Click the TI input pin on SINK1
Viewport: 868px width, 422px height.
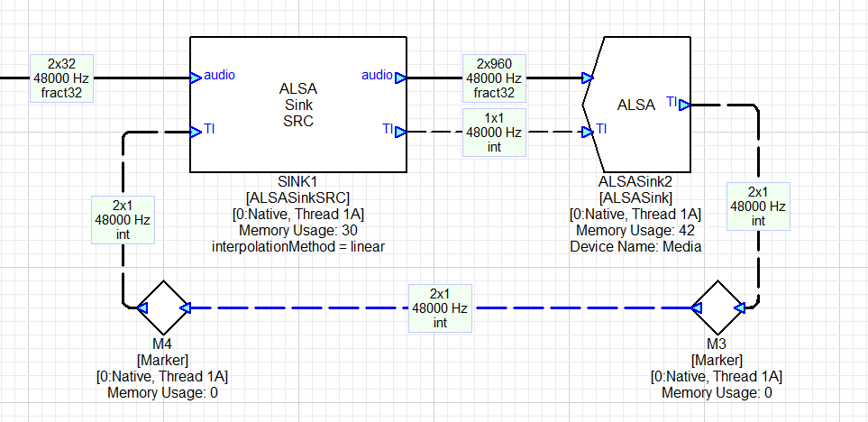click(196, 132)
